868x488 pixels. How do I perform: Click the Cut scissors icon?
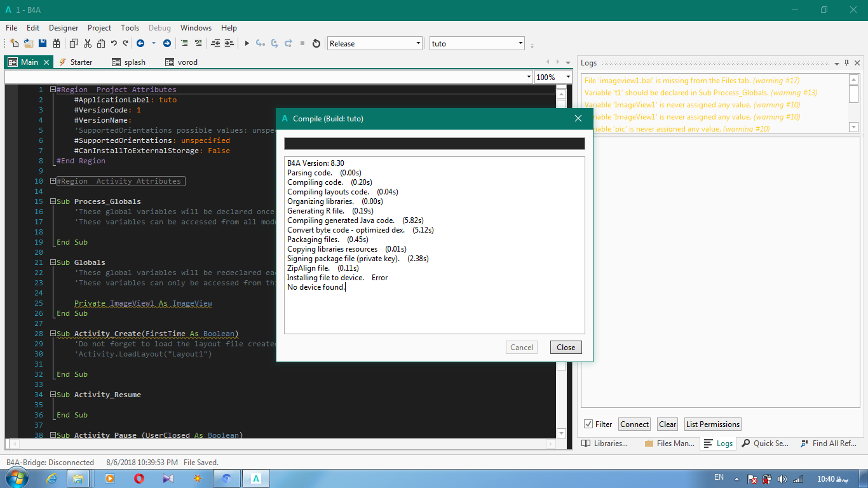coord(87,43)
